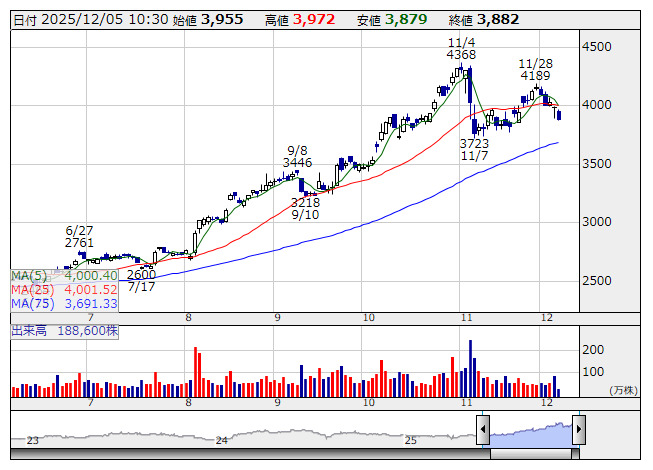Screen dimensions: 653x470
Task: Click the 6/27 2761 high label
Action: point(79,236)
